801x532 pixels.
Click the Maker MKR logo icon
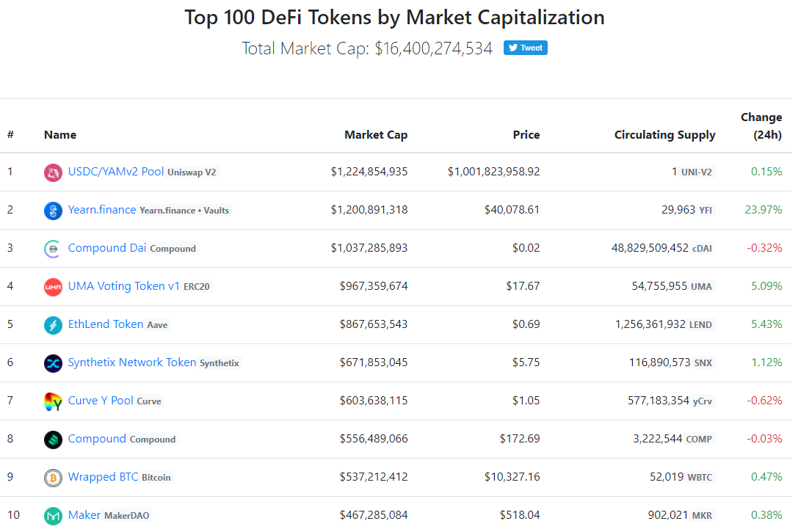pyautogui.click(x=52, y=515)
